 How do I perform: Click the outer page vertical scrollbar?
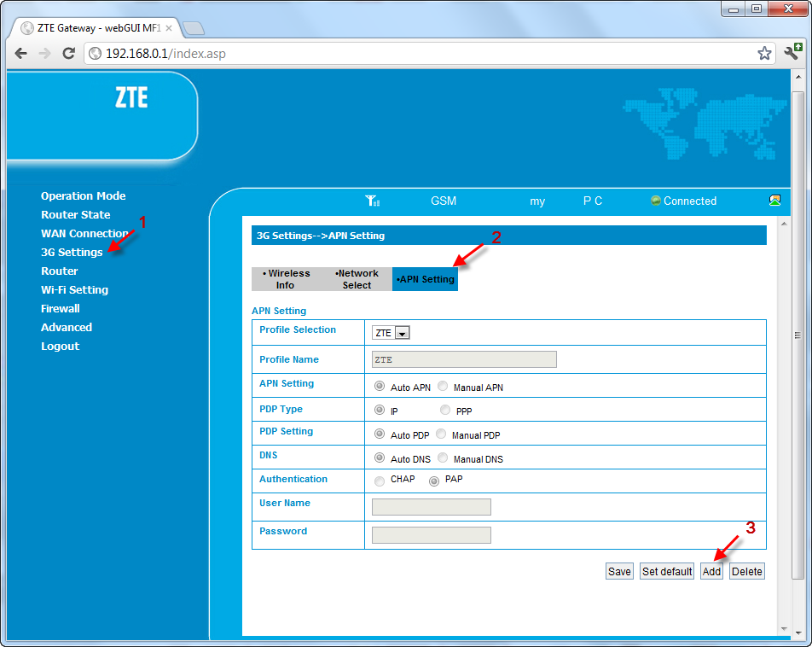click(x=798, y=335)
